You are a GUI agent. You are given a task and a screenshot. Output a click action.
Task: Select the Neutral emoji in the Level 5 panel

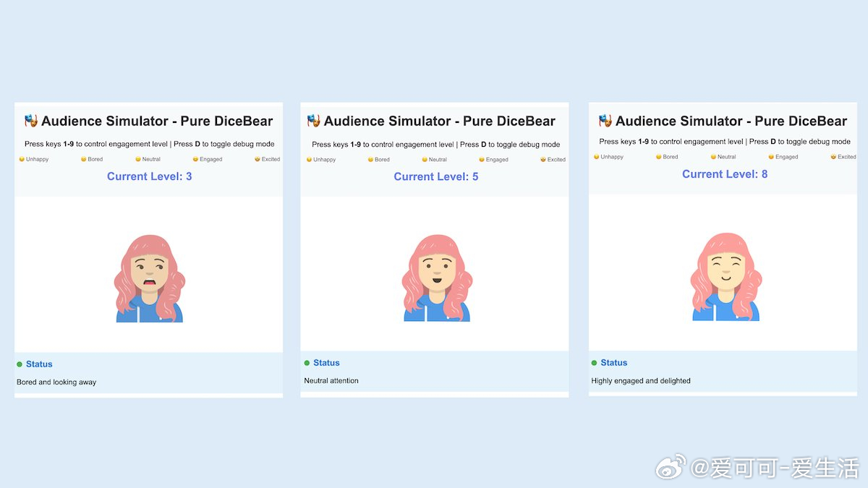(425, 160)
